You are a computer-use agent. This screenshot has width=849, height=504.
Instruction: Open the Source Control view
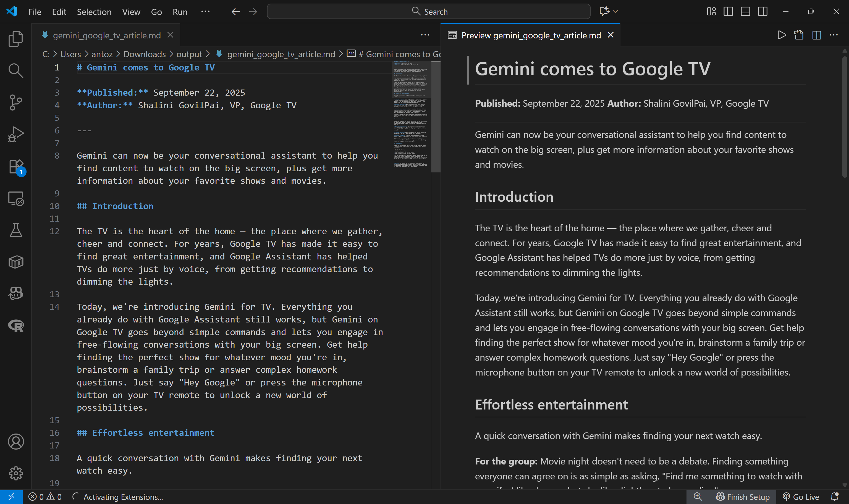click(x=16, y=102)
